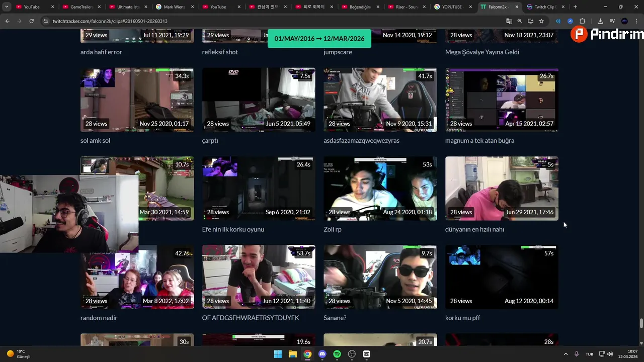Screen dimensions: 644x362
Task: Play the 26.7s clip thumbnail dated Apr 15 2021
Action: tap(502, 100)
